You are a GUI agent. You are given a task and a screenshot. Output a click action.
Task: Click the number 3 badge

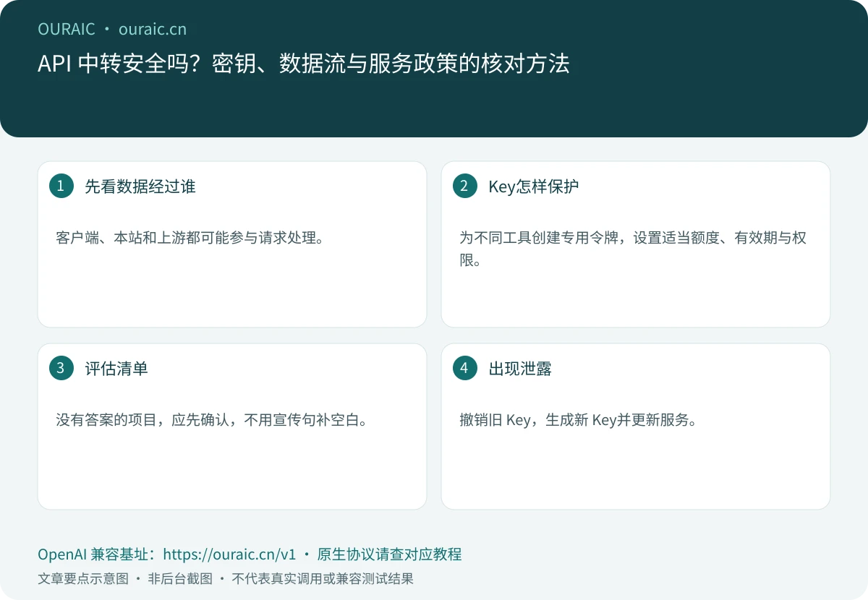tap(61, 368)
